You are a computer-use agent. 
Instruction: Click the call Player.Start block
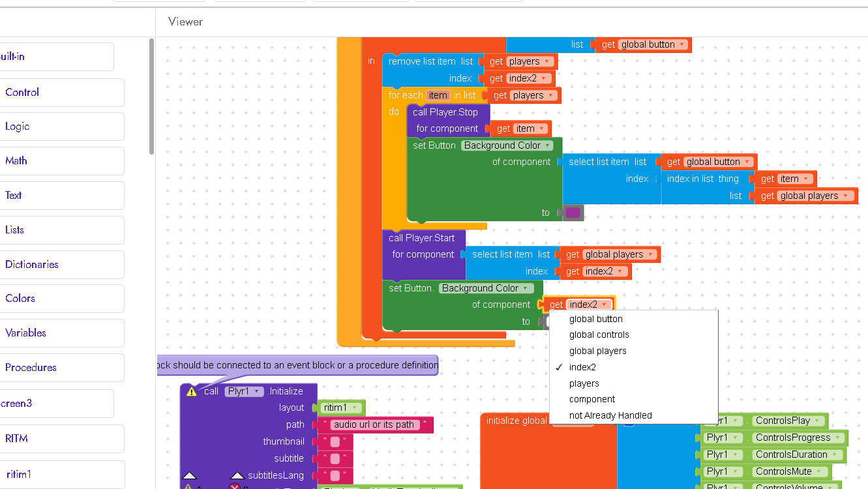pyautogui.click(x=421, y=238)
